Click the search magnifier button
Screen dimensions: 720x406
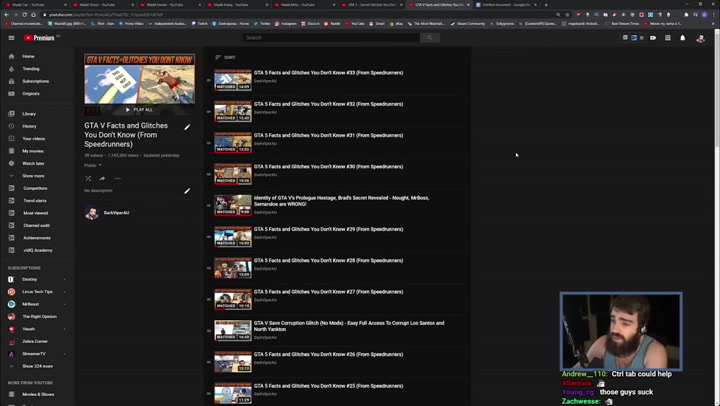430,38
